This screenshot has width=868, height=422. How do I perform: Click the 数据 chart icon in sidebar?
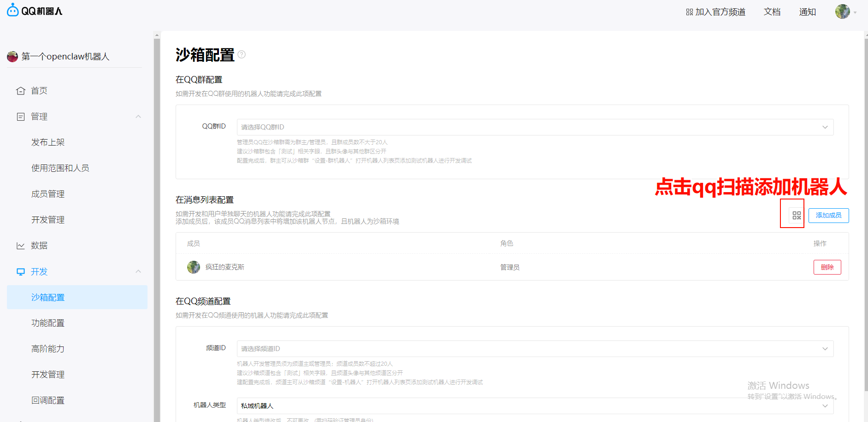tap(20, 245)
